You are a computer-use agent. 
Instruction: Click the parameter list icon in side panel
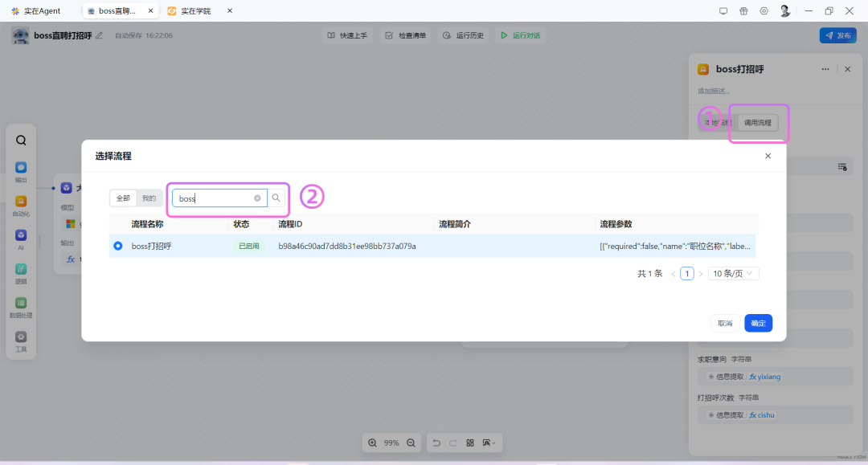[842, 167]
